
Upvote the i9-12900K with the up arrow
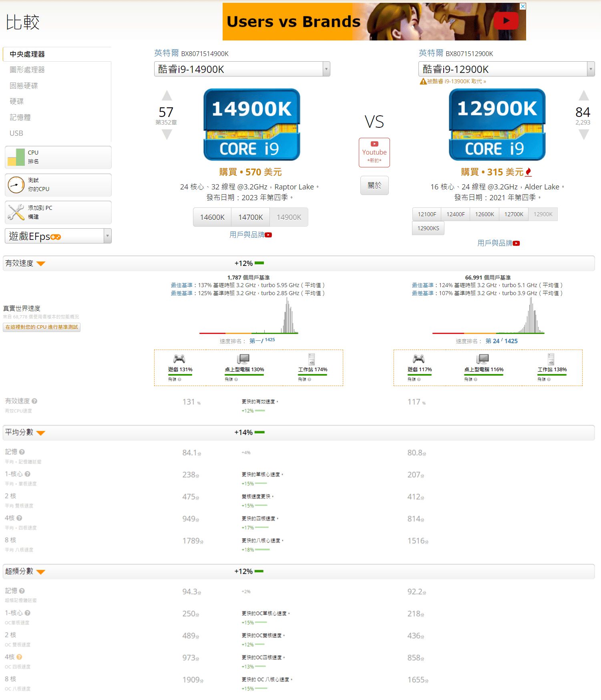coord(584,95)
